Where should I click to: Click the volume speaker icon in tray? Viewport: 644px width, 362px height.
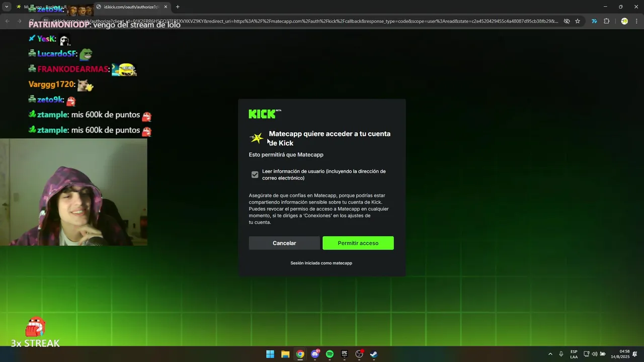(x=595, y=354)
